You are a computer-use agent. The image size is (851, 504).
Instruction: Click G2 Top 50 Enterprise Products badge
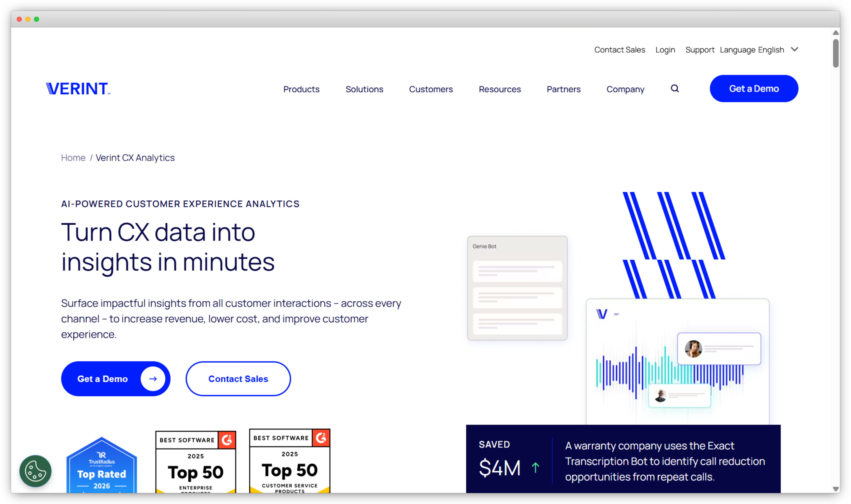pyautogui.click(x=196, y=462)
